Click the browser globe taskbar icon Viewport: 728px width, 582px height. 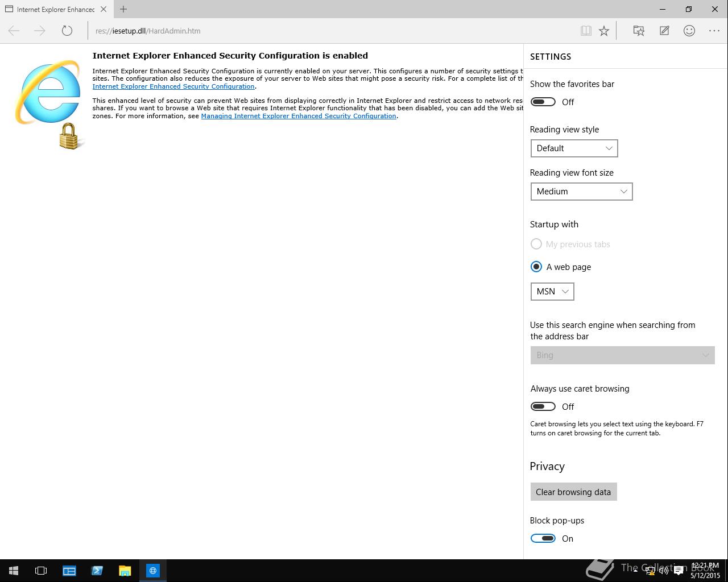[x=152, y=571]
